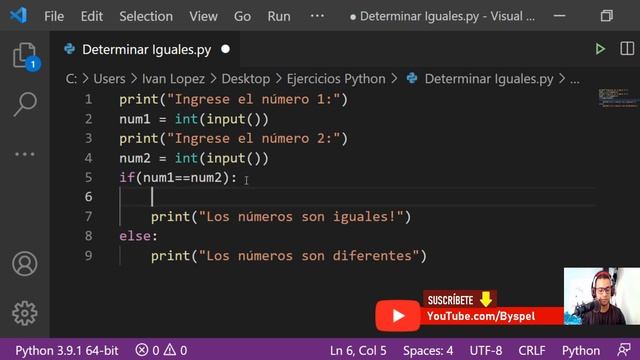
Task: Click the YouTube.com/Byspel overlay link
Action: click(481, 316)
